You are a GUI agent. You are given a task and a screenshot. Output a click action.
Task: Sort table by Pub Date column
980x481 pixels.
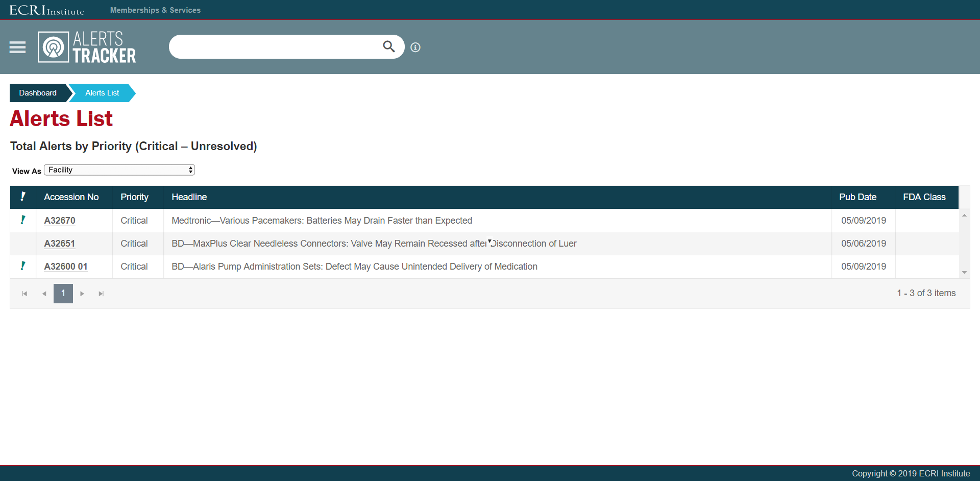[x=857, y=197]
